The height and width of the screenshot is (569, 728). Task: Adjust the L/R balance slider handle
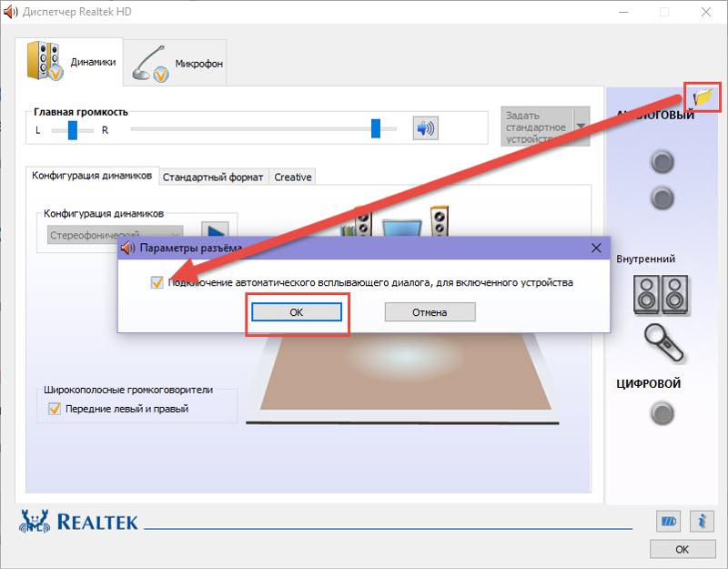73,130
